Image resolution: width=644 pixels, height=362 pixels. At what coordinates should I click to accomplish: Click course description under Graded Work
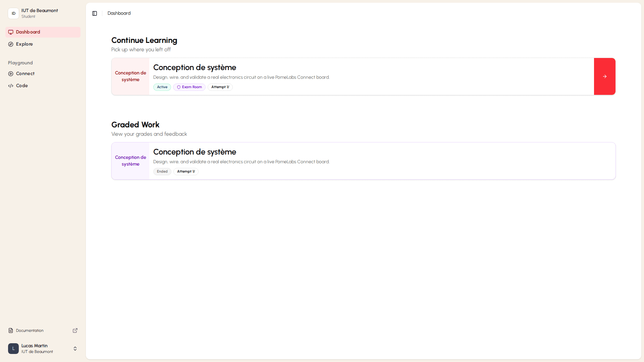pyautogui.click(x=241, y=162)
